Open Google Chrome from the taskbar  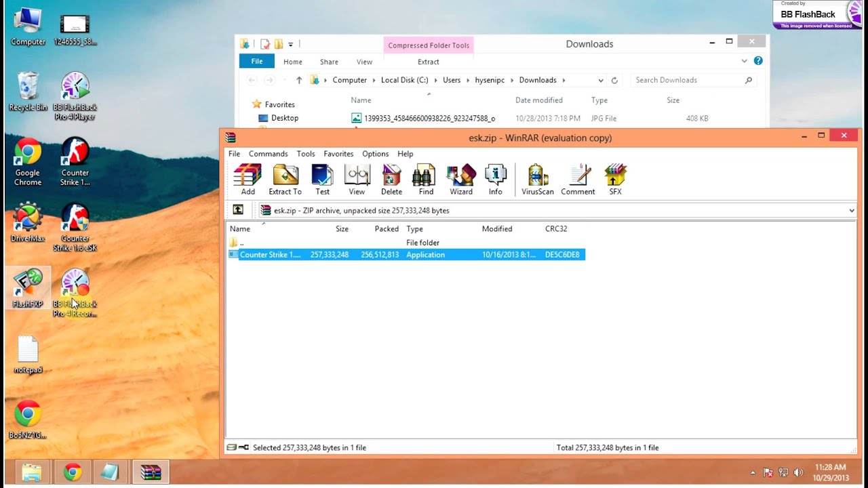[73, 472]
